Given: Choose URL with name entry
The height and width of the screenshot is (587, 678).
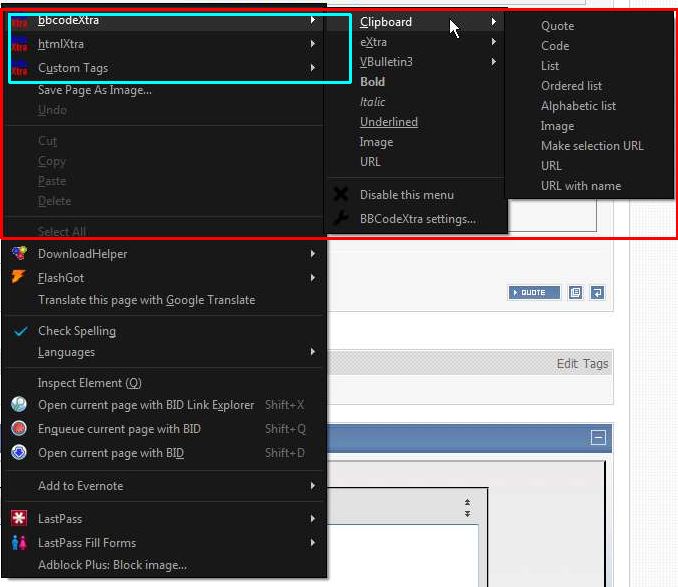Looking at the screenshot, I should point(581,186).
